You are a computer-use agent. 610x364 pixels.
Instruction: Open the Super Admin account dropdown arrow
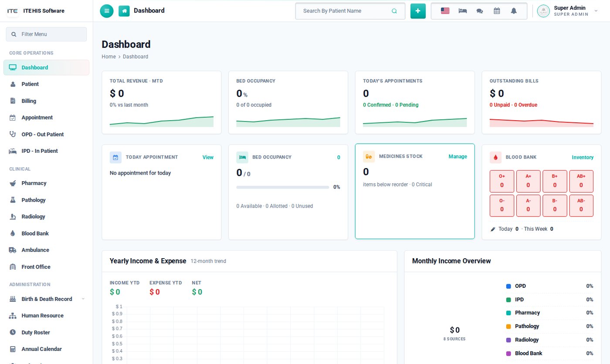pos(596,11)
